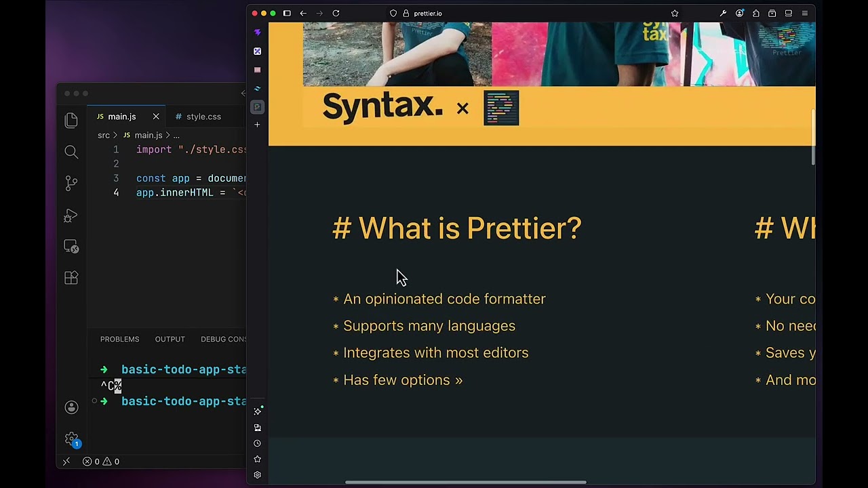868x488 pixels.
Task: Open the DEBUG CONSOLE panel tab
Action: point(223,339)
